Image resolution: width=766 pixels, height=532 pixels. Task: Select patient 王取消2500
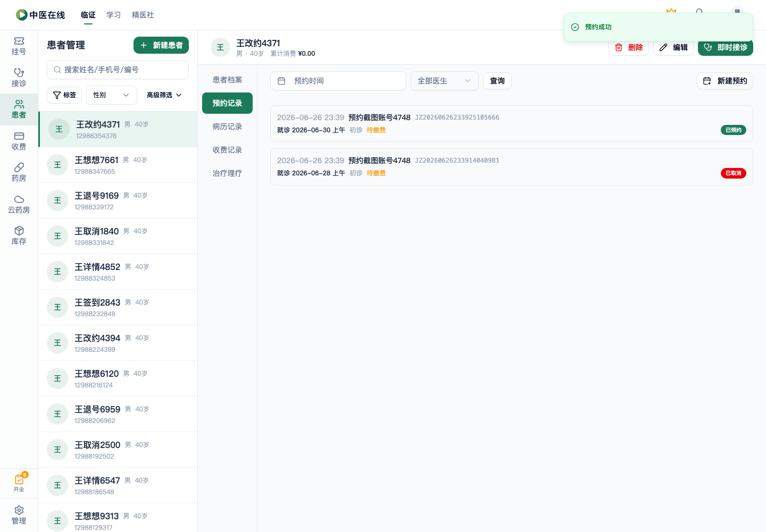pos(118,450)
